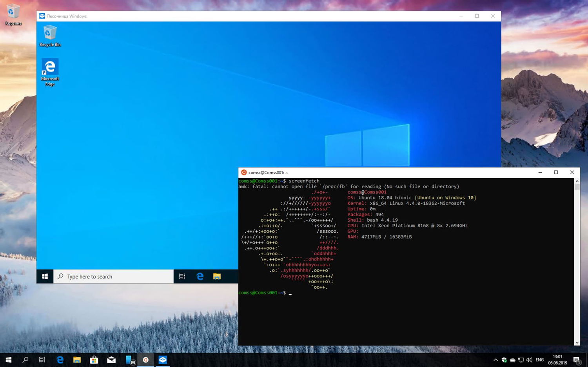Open Recycle Bin inside the sandbox desktop
This screenshot has height=367, width=588.
49,35
